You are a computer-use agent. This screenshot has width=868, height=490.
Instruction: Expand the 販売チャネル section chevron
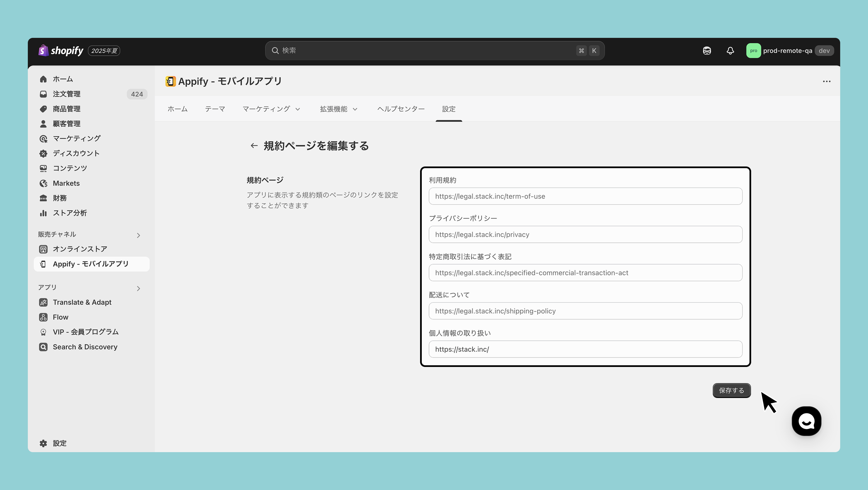pyautogui.click(x=138, y=235)
